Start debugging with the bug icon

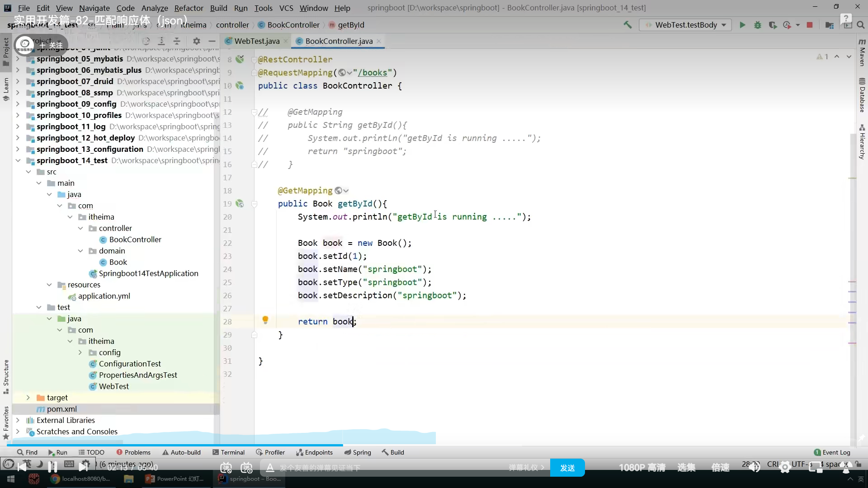758,25
